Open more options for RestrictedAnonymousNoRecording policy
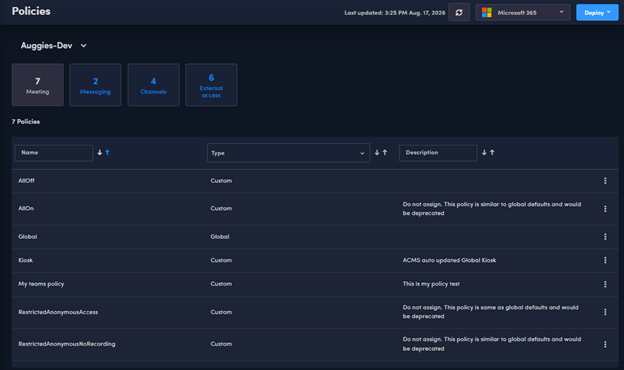The width and height of the screenshot is (624, 370). [x=605, y=344]
